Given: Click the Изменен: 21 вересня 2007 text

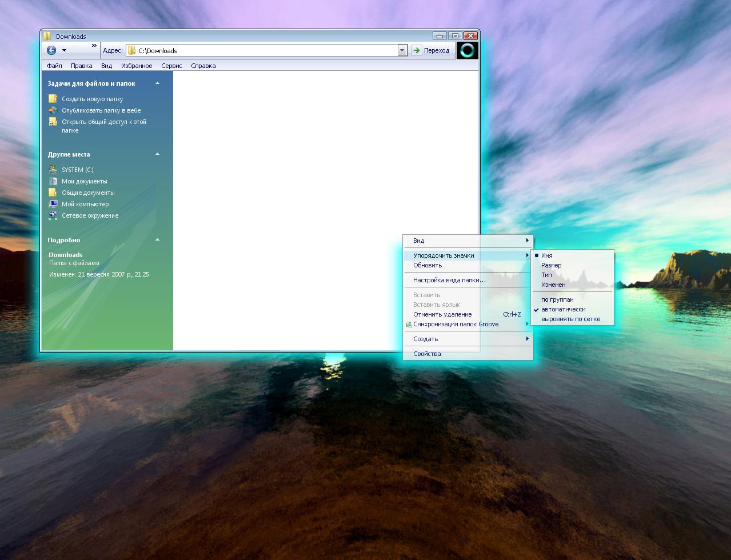Looking at the screenshot, I should pyautogui.click(x=99, y=274).
